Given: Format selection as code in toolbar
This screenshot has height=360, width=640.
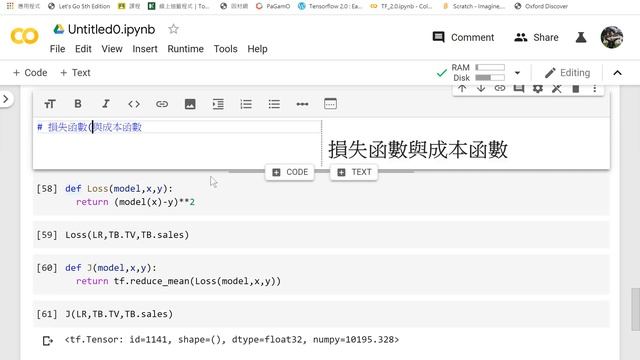Looking at the screenshot, I should coord(134,104).
